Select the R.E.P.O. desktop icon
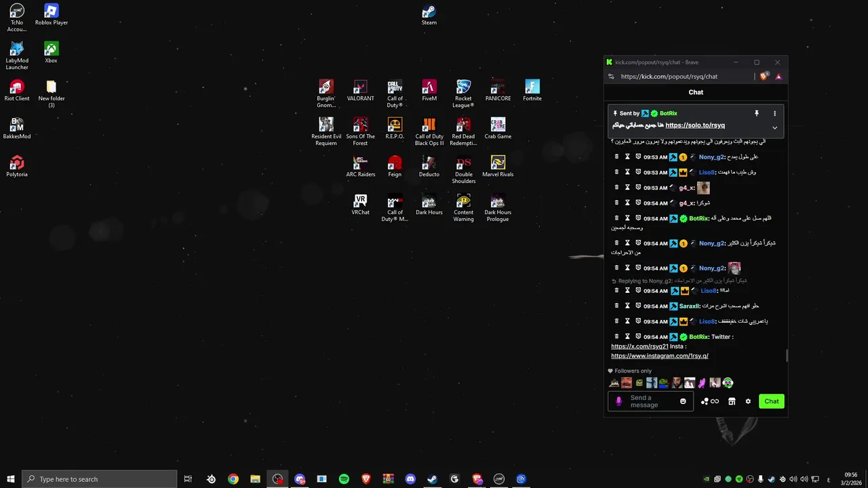 395,129
